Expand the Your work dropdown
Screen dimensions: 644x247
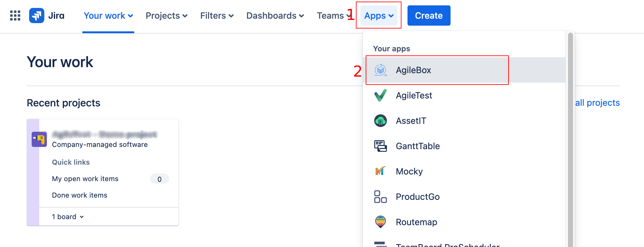tap(108, 16)
